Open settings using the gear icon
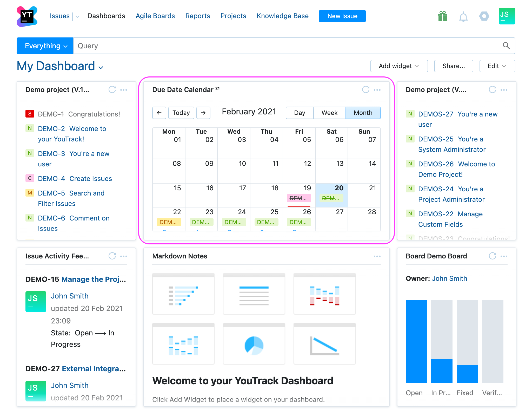The width and height of the screenshot is (532, 416). coord(484,16)
